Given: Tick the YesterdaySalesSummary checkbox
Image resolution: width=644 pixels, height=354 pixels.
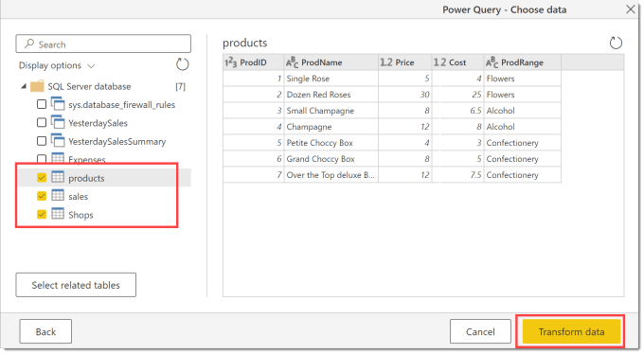Looking at the screenshot, I should [42, 141].
